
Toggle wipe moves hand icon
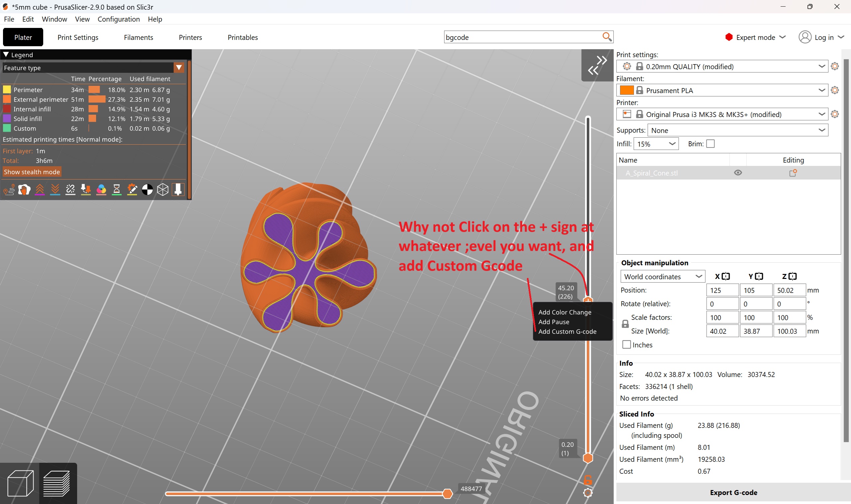click(x=24, y=189)
